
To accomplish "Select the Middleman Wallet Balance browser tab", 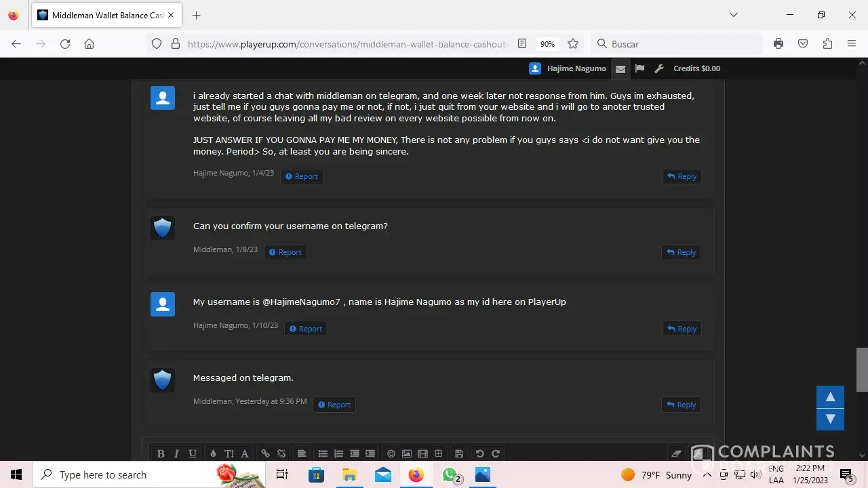I will click(107, 15).
